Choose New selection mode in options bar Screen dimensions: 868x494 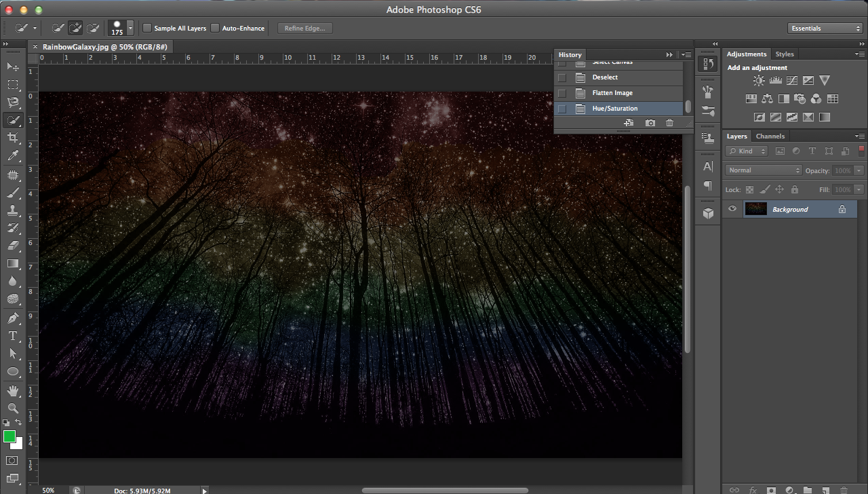click(58, 28)
